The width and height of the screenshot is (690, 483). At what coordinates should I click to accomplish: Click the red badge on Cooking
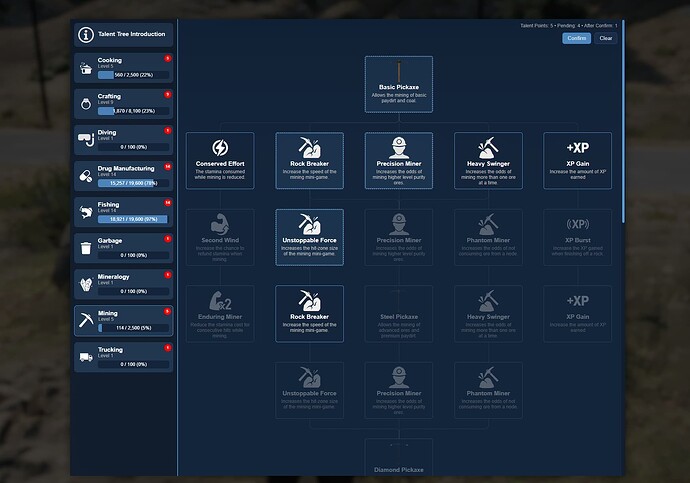[x=168, y=59]
